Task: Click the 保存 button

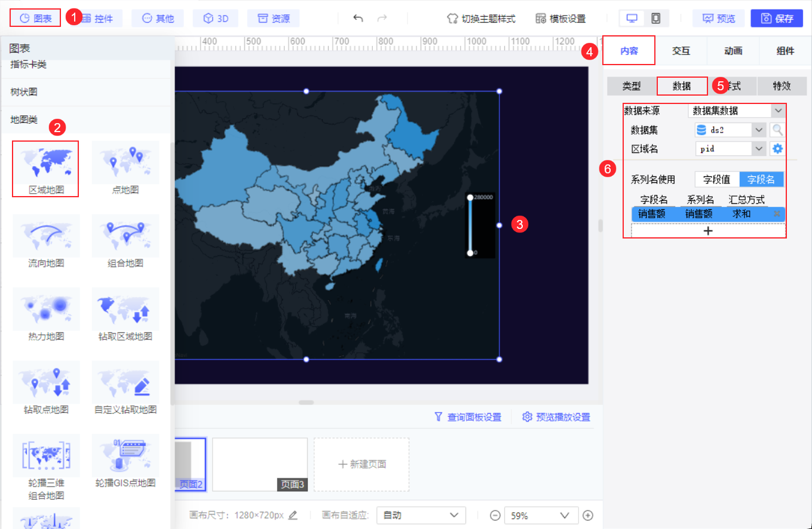Action: coord(777,19)
